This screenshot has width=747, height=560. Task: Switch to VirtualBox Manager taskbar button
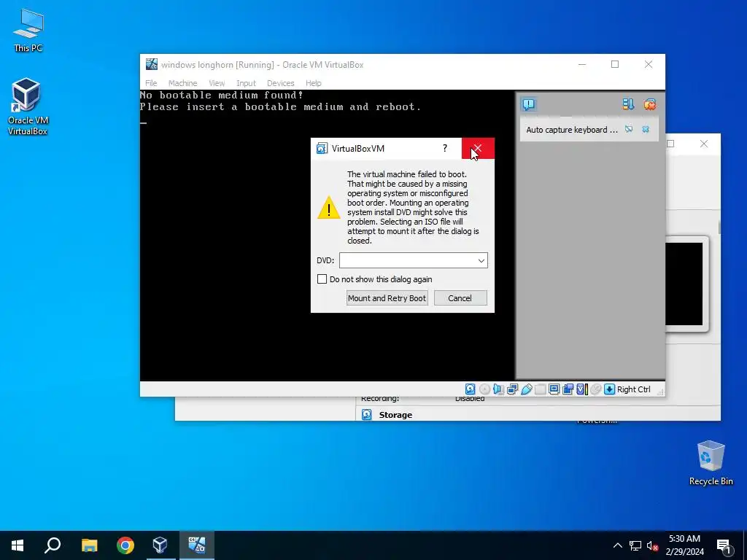tap(160, 545)
